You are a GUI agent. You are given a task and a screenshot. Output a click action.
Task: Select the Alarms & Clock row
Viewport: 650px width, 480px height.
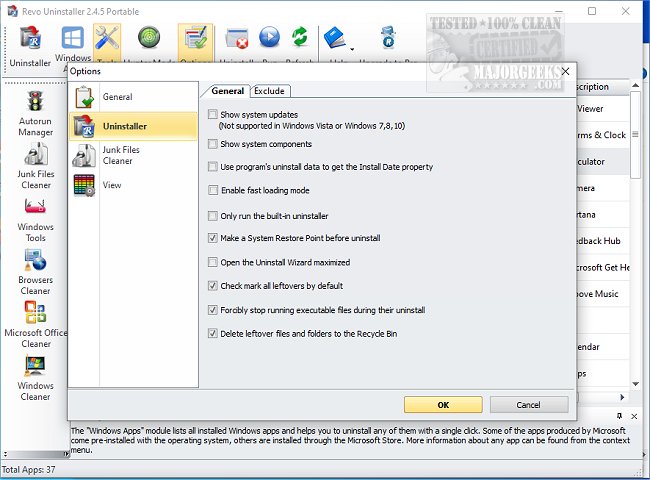pyautogui.click(x=603, y=135)
